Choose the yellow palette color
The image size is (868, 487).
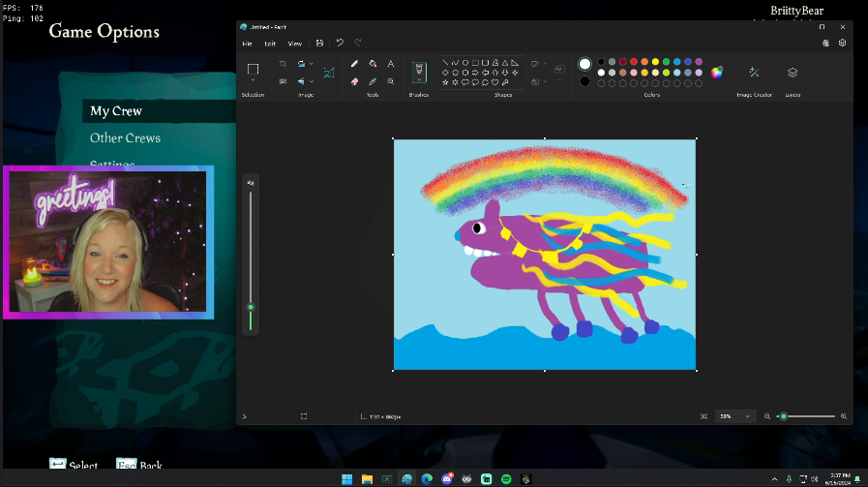(655, 62)
